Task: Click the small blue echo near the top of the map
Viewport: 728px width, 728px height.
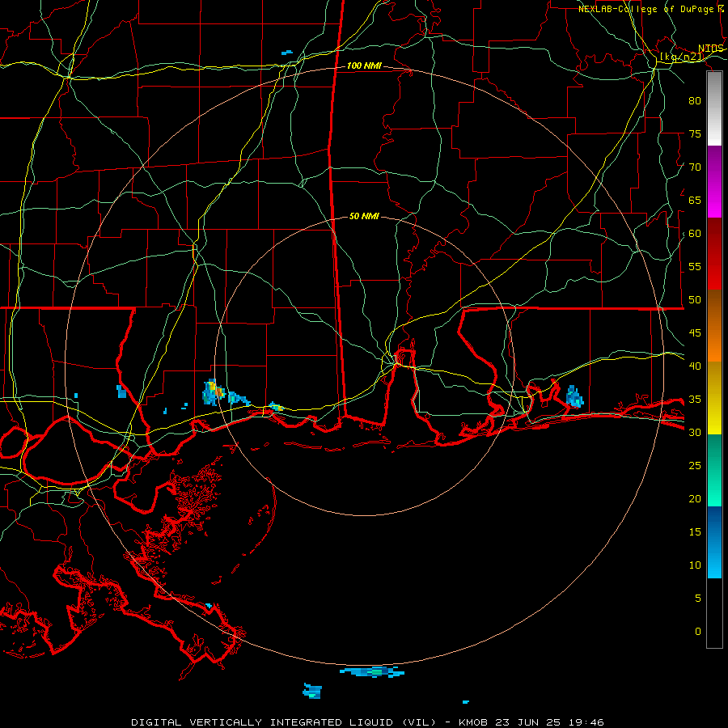Action: (x=287, y=52)
